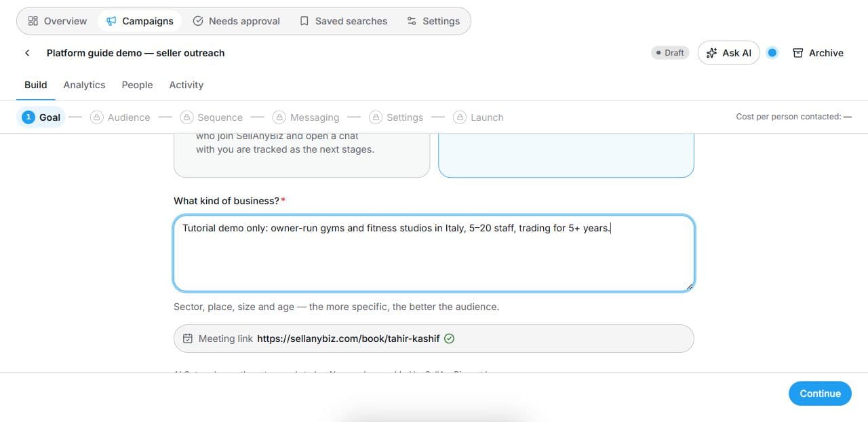The height and width of the screenshot is (422, 868).
Task: Click the Ask AI button
Action: coord(729,53)
